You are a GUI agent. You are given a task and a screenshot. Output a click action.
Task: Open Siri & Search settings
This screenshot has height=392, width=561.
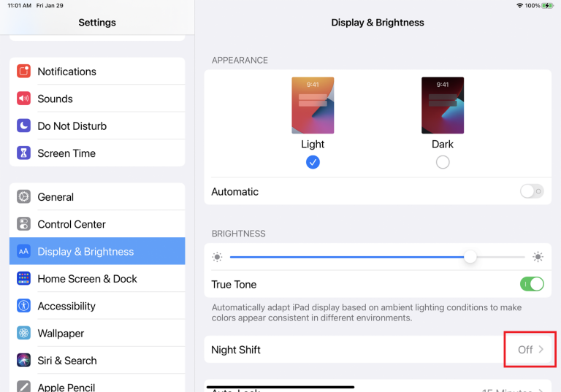(x=97, y=360)
